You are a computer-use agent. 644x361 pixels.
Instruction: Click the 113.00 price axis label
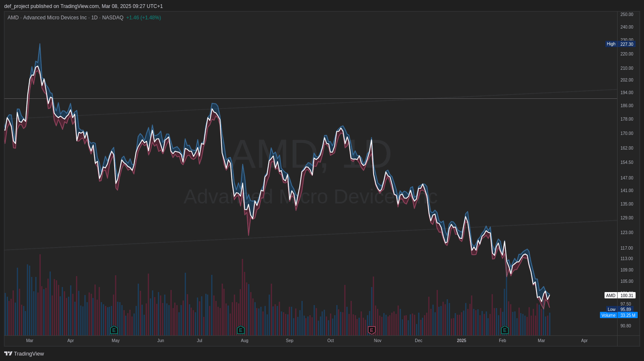pyautogui.click(x=627, y=258)
